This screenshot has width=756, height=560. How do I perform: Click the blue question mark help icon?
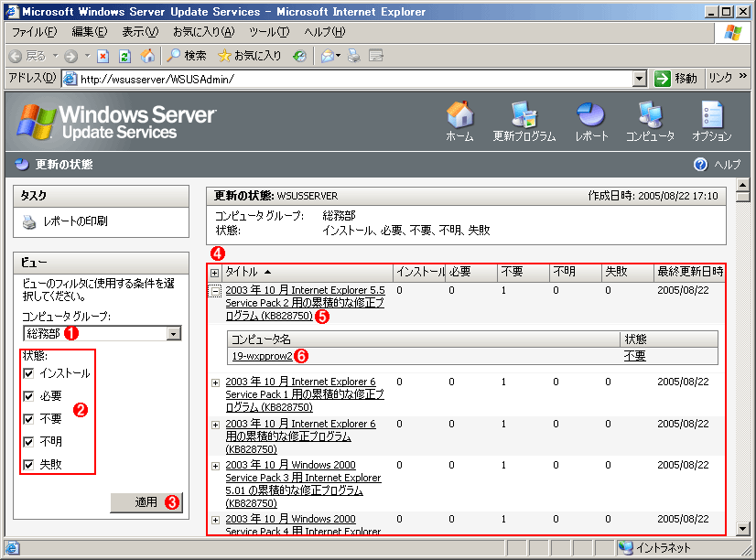[700, 165]
